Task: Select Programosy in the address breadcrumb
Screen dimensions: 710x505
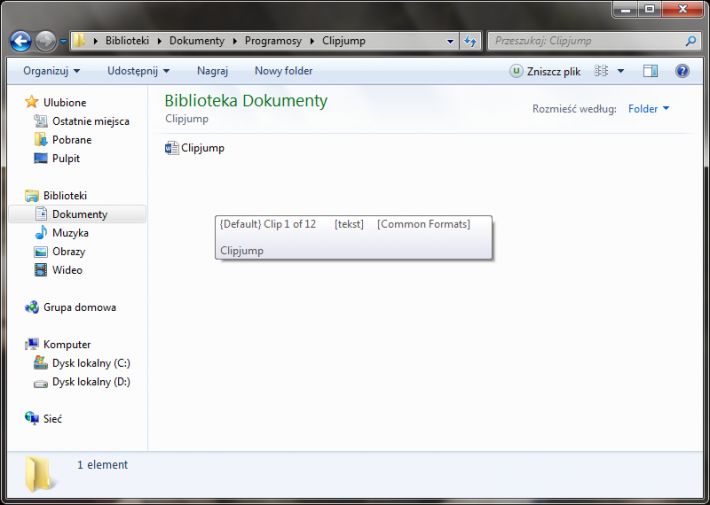Action: (273, 41)
